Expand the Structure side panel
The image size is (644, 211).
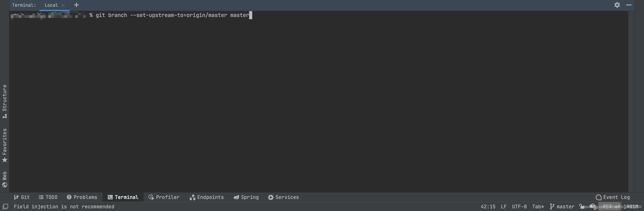pos(4,101)
